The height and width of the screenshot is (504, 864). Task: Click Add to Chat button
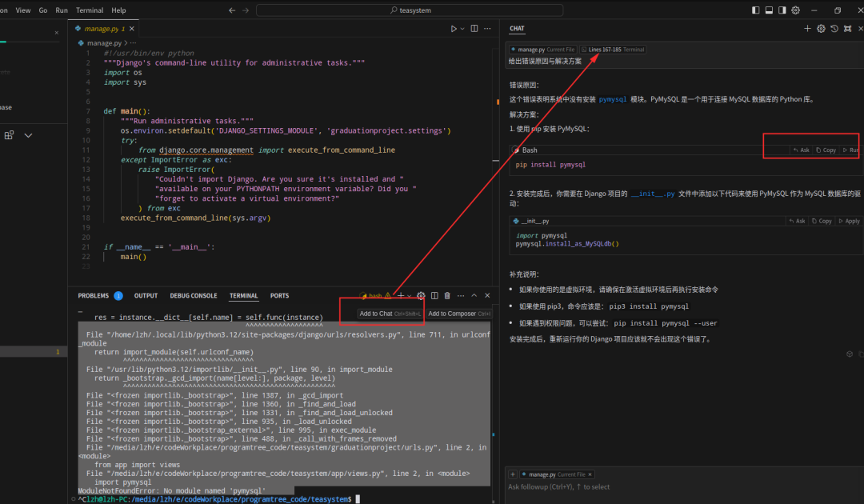coord(390,314)
